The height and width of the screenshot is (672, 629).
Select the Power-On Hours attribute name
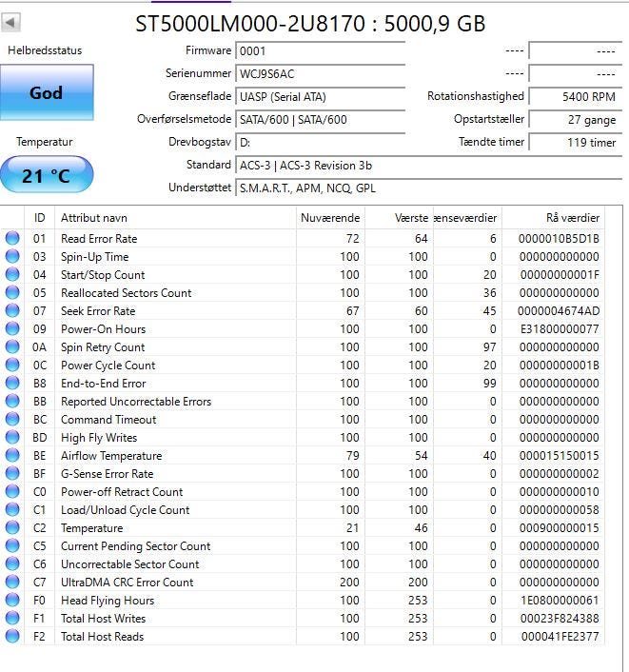(x=104, y=329)
